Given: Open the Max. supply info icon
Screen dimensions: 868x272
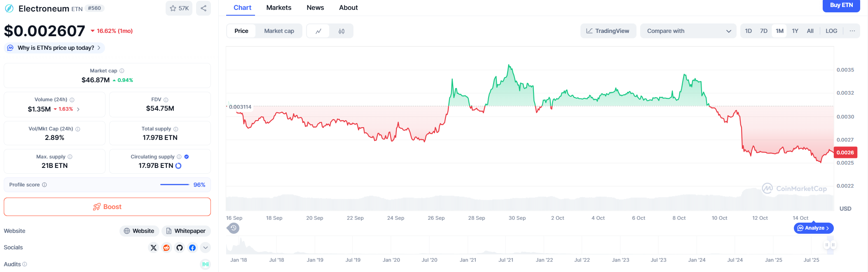Looking at the screenshot, I should (70, 157).
